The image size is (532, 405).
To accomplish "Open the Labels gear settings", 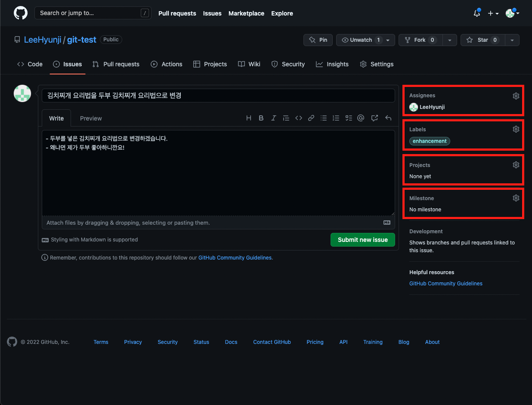I will [x=516, y=129].
